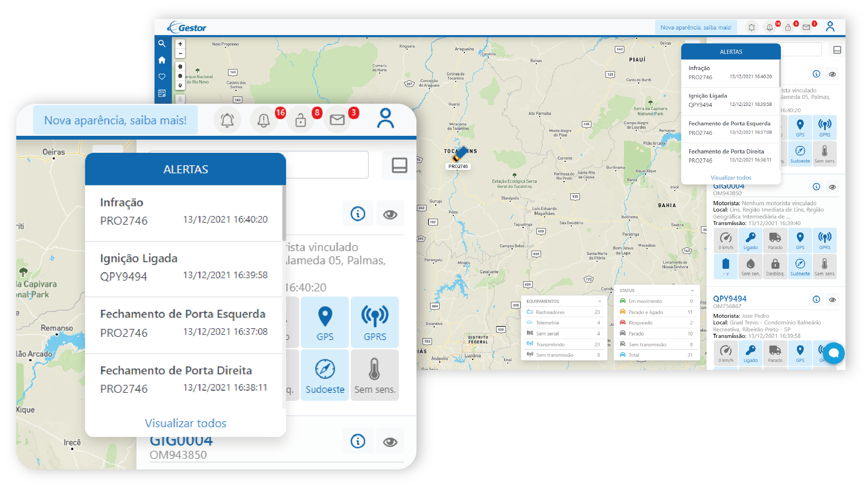
Task: Click the search magnifier in left sidebar
Action: tap(162, 44)
